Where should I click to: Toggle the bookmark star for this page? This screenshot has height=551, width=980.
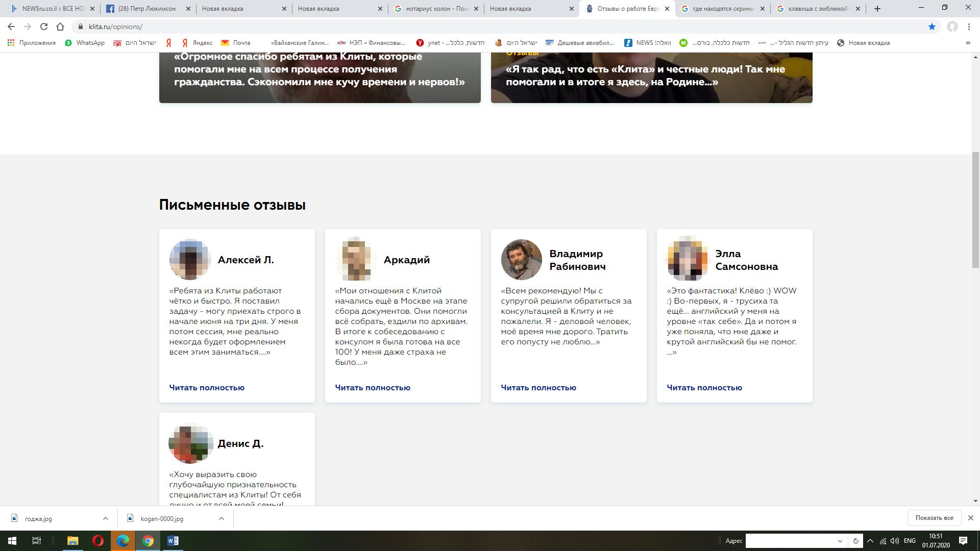[x=932, y=27]
